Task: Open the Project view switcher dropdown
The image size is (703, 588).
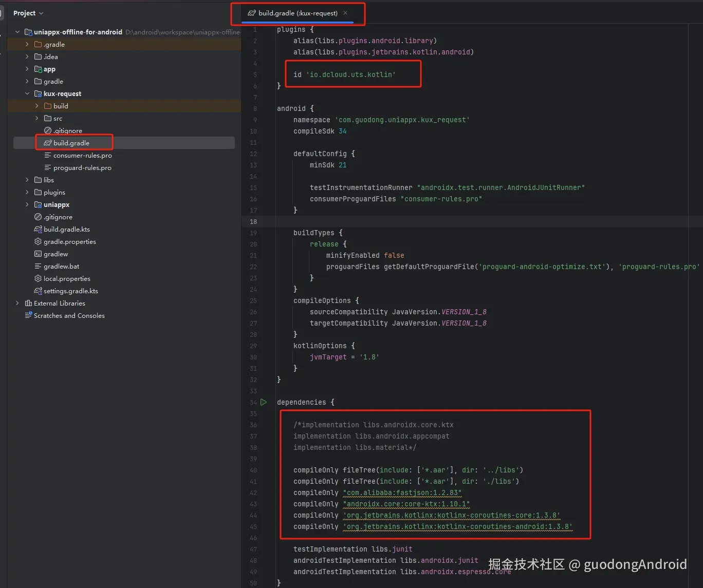Action: [x=41, y=13]
